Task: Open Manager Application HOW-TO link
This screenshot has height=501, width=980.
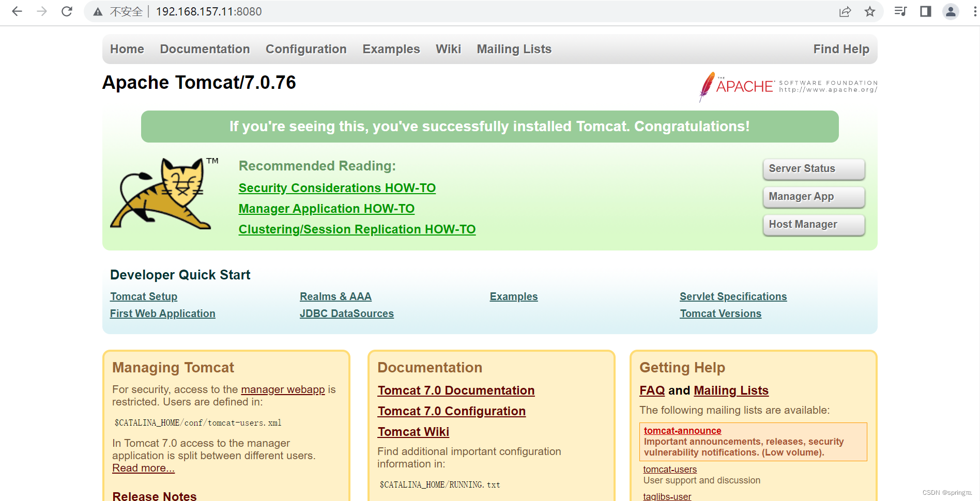Action: pyautogui.click(x=327, y=209)
